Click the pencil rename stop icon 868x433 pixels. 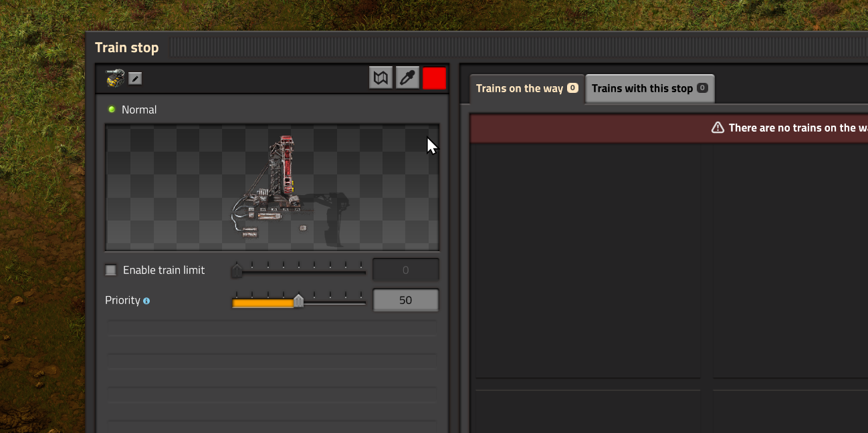coord(135,79)
